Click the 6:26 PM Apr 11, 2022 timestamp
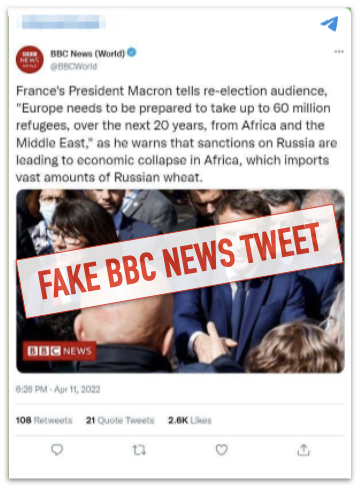The image size is (362, 491). [x=58, y=389]
